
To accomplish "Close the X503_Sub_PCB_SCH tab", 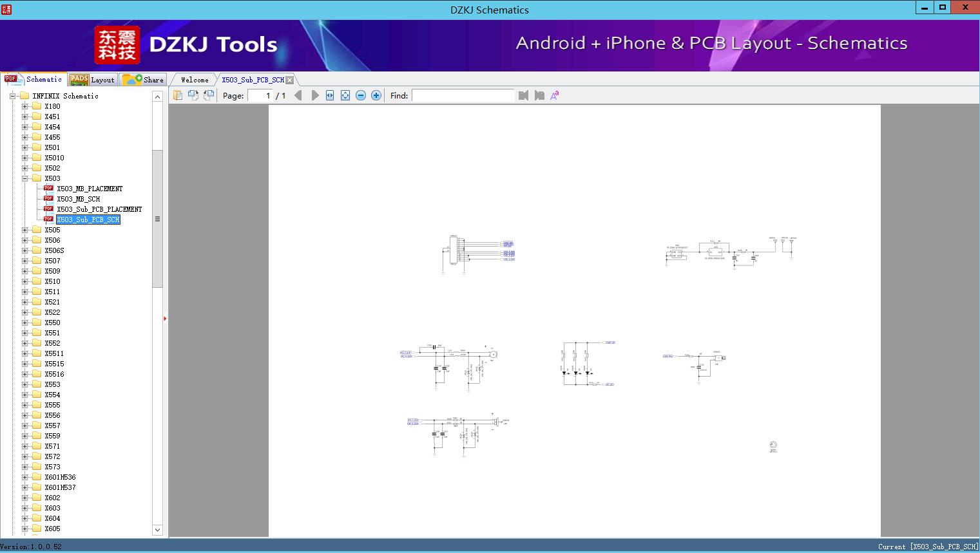I will (x=289, y=80).
